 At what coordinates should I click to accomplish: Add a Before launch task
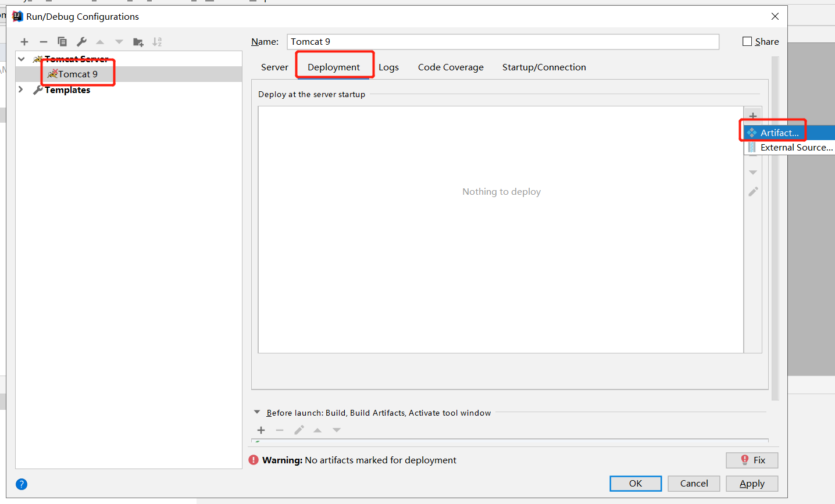pos(261,430)
